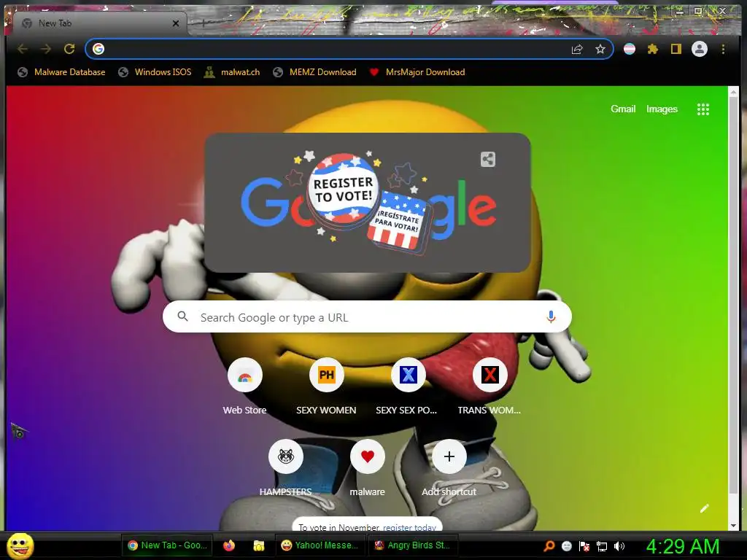747x560 pixels.
Task: Switch to New Tab - Google taskbar item
Action: click(x=167, y=545)
